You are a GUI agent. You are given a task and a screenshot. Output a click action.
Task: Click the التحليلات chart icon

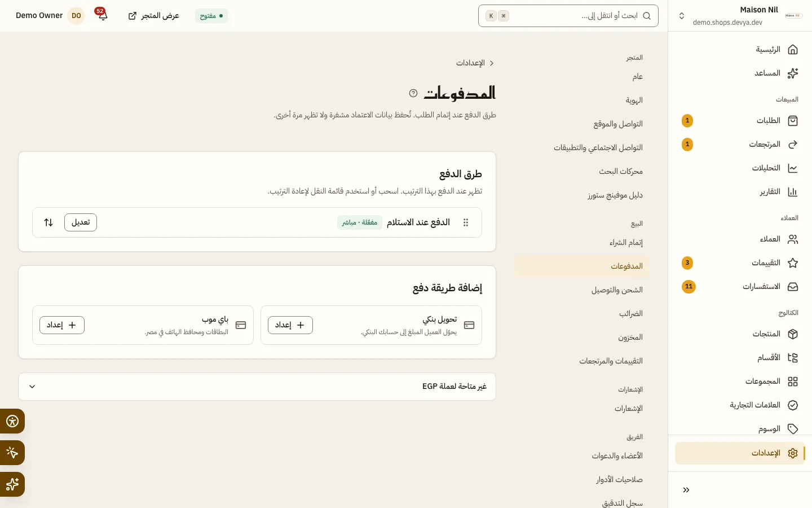(793, 168)
